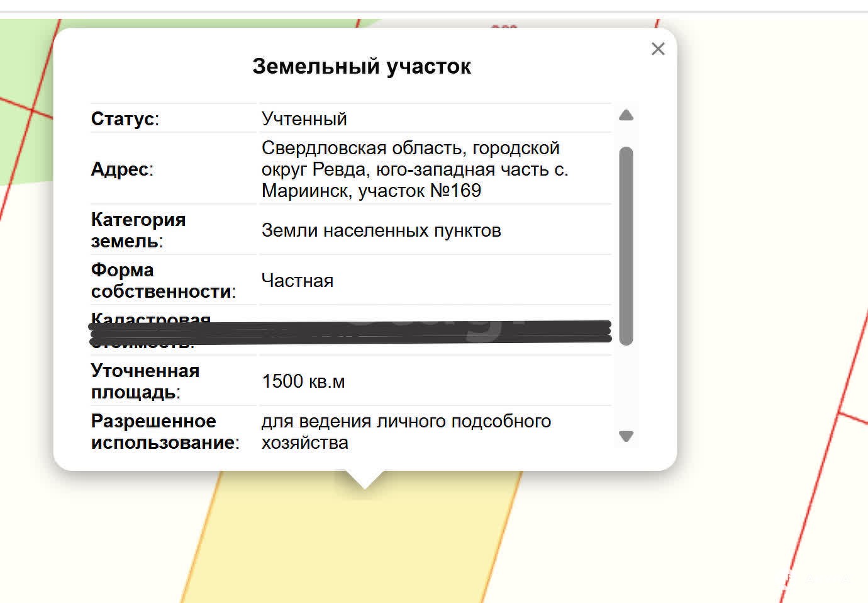This screenshot has width=868, height=603.
Task: Click the redacted Кадастровая стоимость row
Action: [350, 332]
